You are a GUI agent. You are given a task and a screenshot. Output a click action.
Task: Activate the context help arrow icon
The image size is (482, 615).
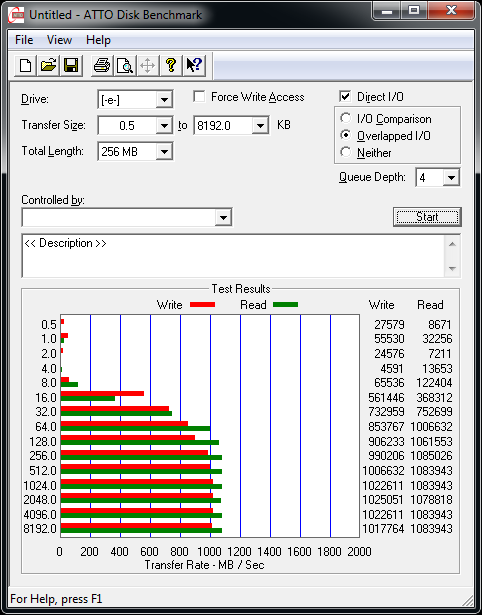click(194, 65)
